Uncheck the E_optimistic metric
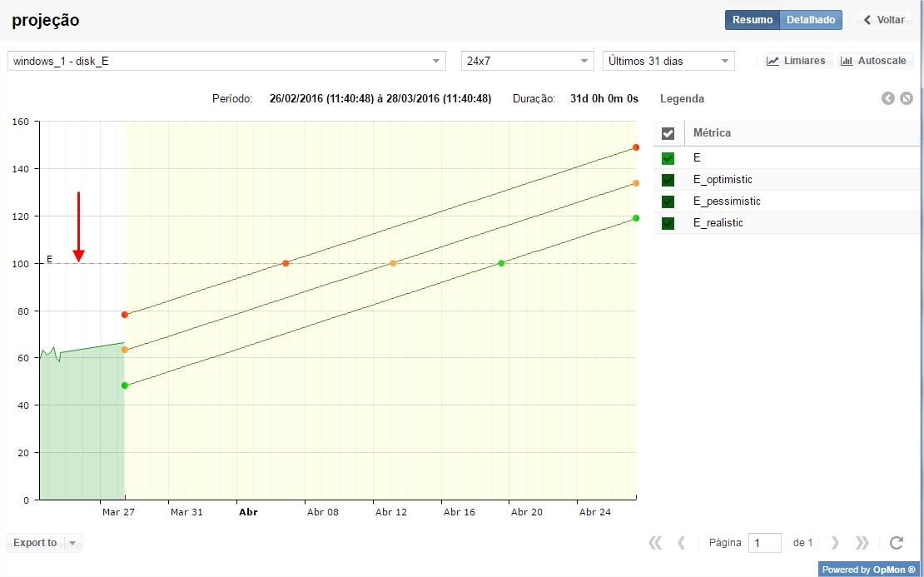 click(668, 180)
